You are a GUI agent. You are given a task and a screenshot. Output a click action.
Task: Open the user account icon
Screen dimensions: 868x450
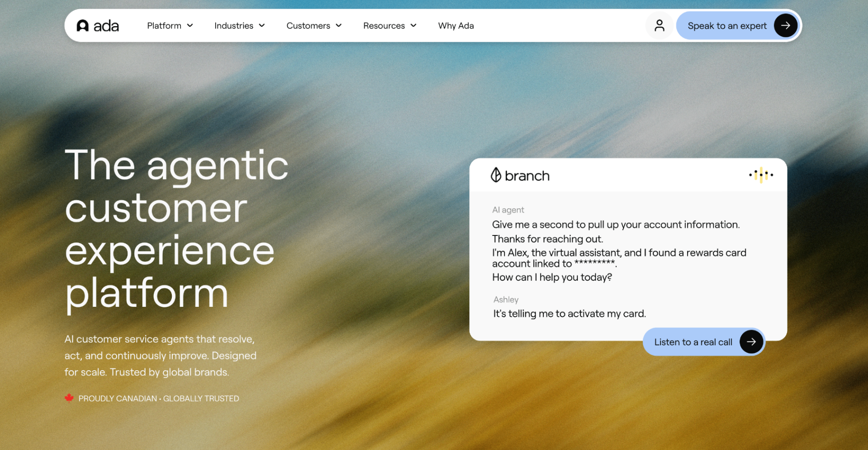click(x=659, y=26)
